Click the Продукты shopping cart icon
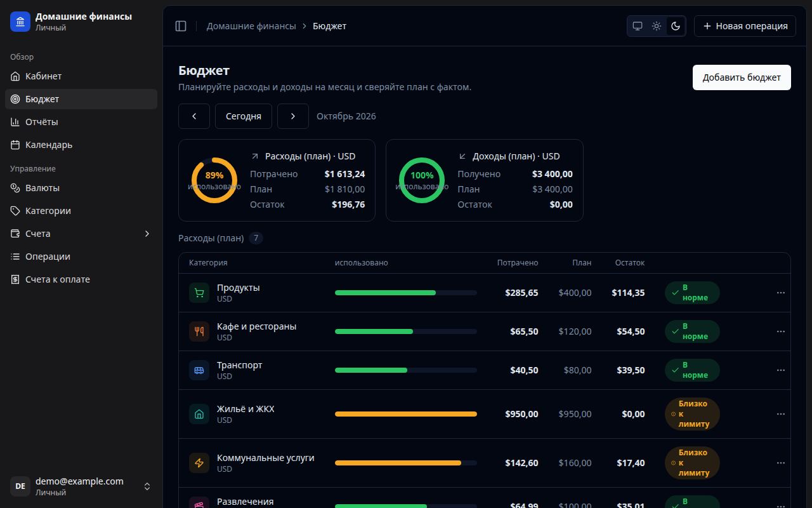 click(199, 293)
